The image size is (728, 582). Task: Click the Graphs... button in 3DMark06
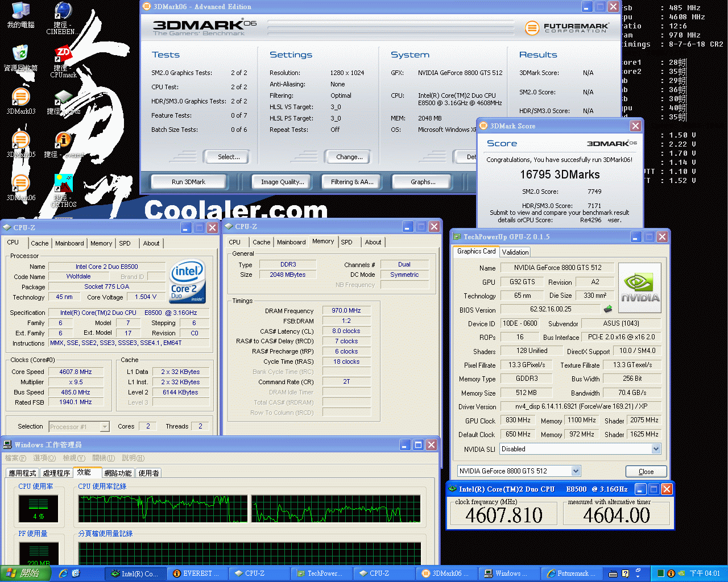tap(423, 182)
